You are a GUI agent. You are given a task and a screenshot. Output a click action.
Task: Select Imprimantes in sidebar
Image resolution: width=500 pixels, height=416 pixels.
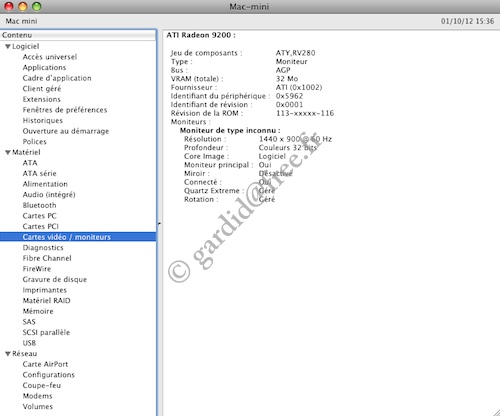click(x=45, y=290)
